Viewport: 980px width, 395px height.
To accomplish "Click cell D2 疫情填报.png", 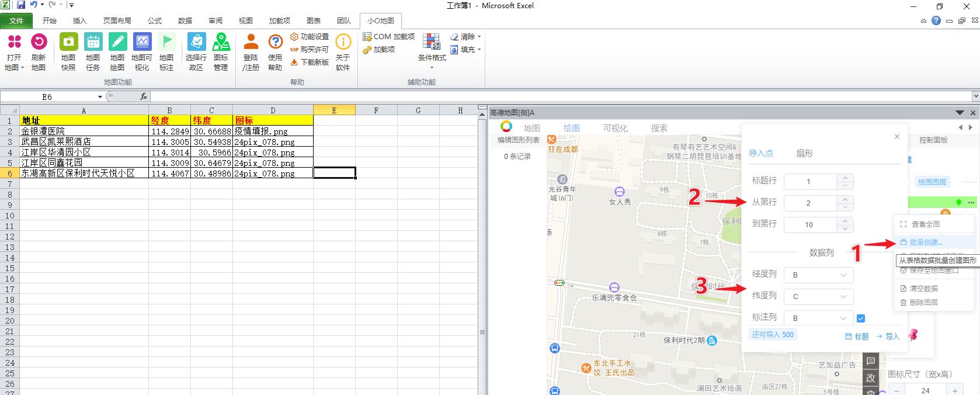I will tap(273, 131).
